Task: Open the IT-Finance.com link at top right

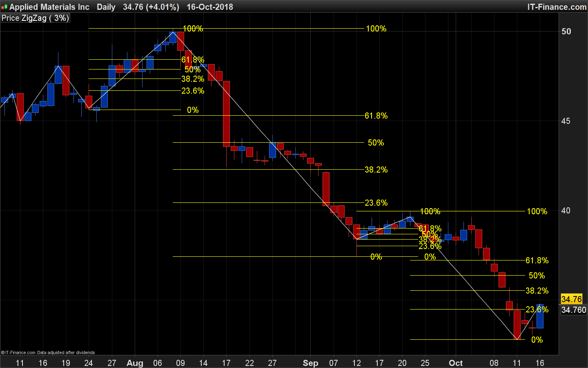Action: tap(557, 7)
